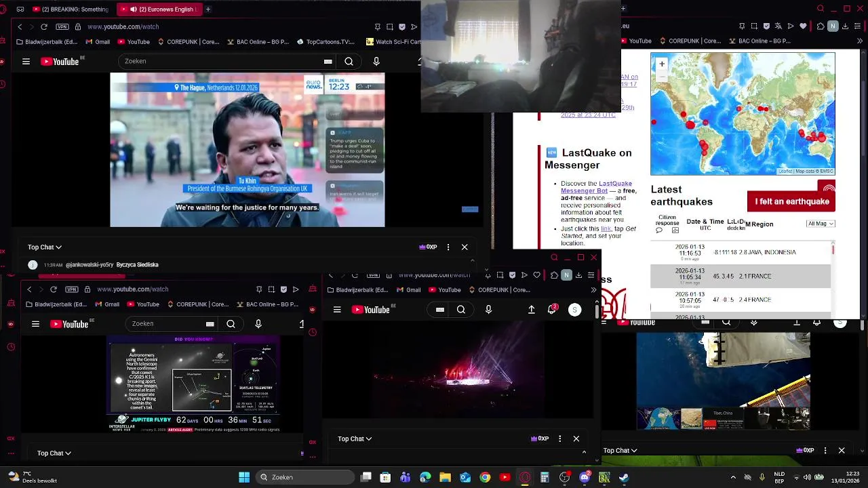This screenshot has width=868, height=488.
Task: Open YouTube bookmark in comet window
Action: pyautogui.click(x=143, y=304)
